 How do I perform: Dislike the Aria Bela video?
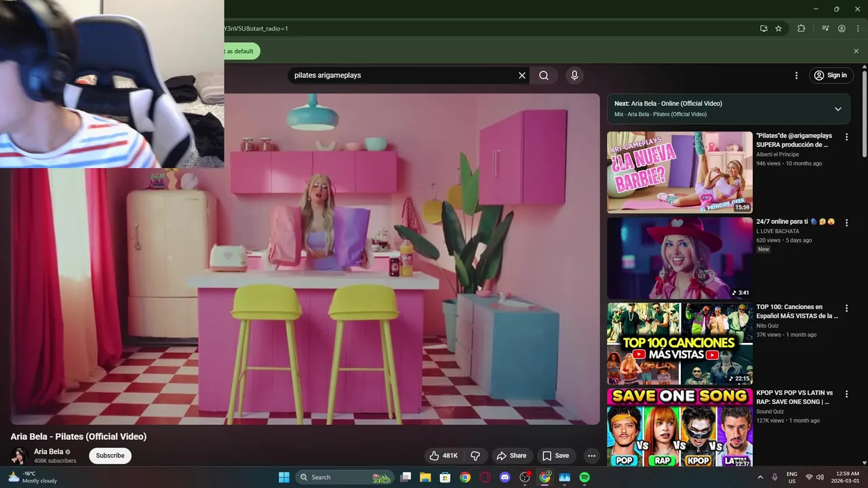pos(475,455)
